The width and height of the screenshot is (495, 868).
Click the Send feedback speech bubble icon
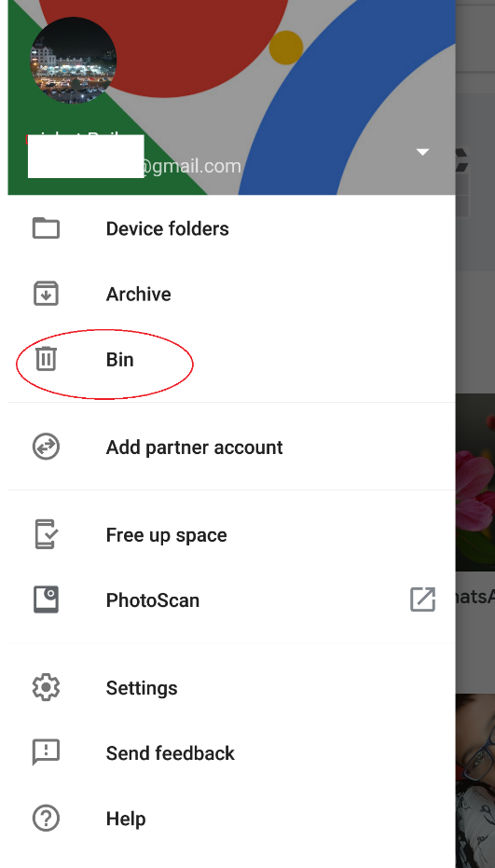coord(46,753)
